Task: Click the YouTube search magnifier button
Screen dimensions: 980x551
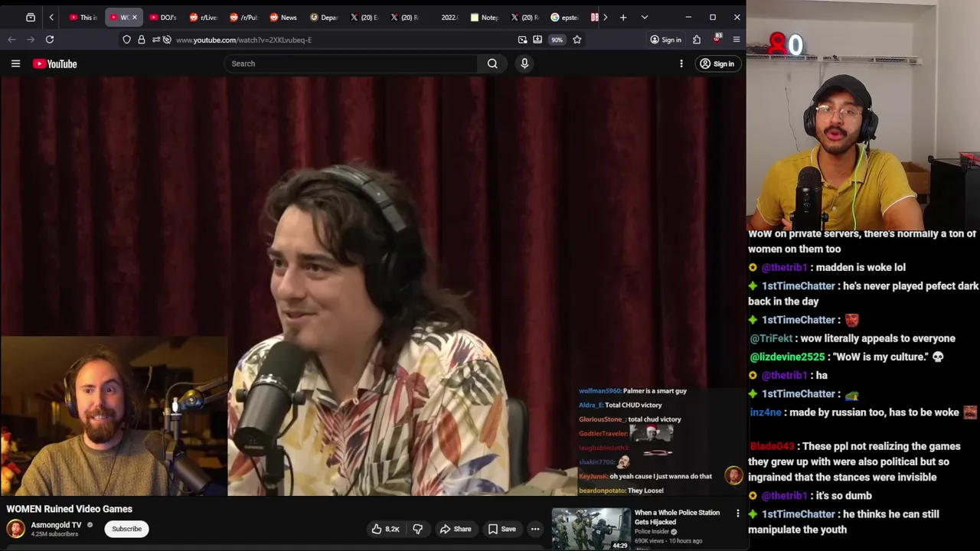Action: 492,64
